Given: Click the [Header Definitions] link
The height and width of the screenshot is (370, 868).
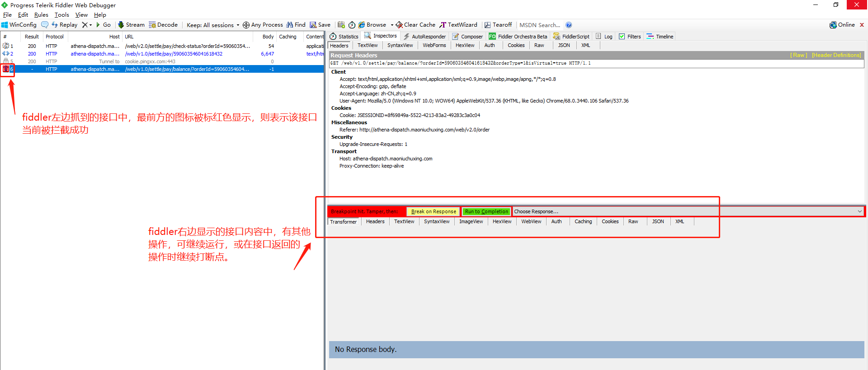Looking at the screenshot, I should pyautogui.click(x=836, y=55).
